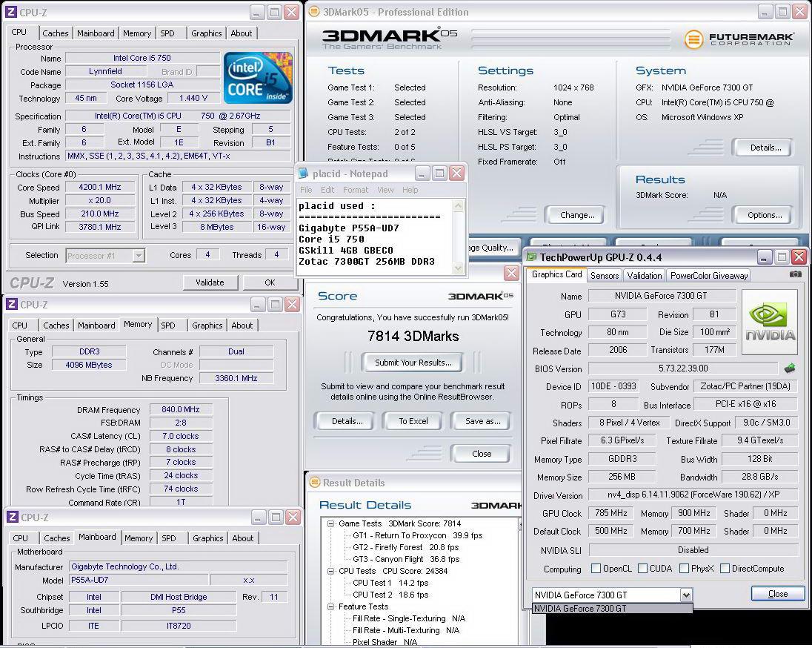The image size is (812, 648).
Task: Open the PowerColor Giveaway tab
Action: (x=708, y=276)
